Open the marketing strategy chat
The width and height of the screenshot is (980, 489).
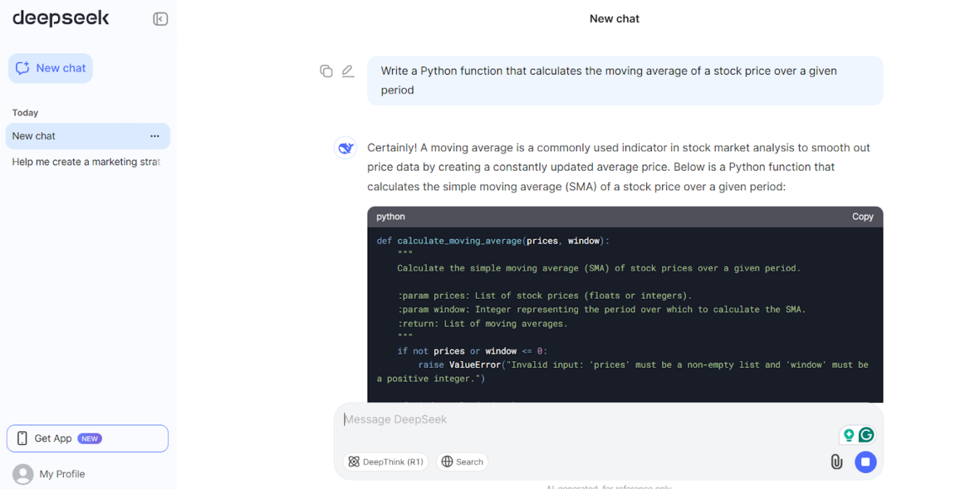click(x=85, y=162)
